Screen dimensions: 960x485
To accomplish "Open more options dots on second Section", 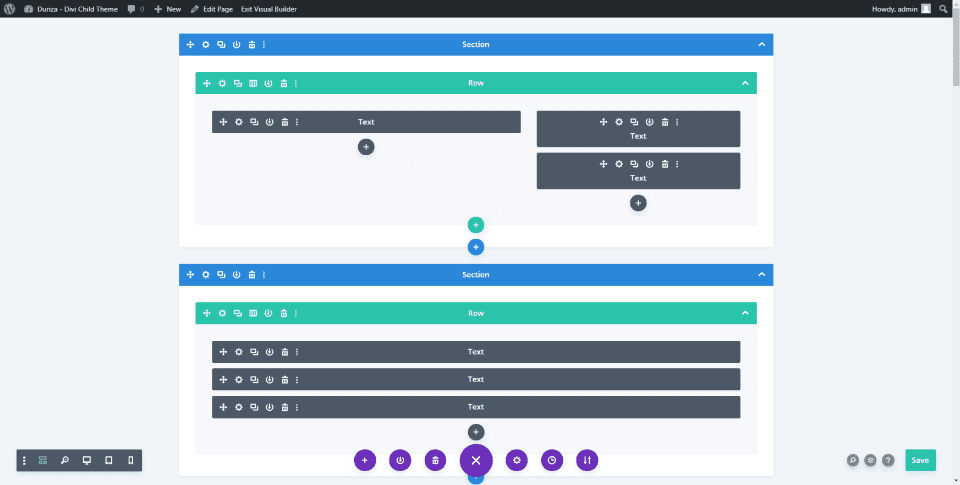I will tap(264, 275).
